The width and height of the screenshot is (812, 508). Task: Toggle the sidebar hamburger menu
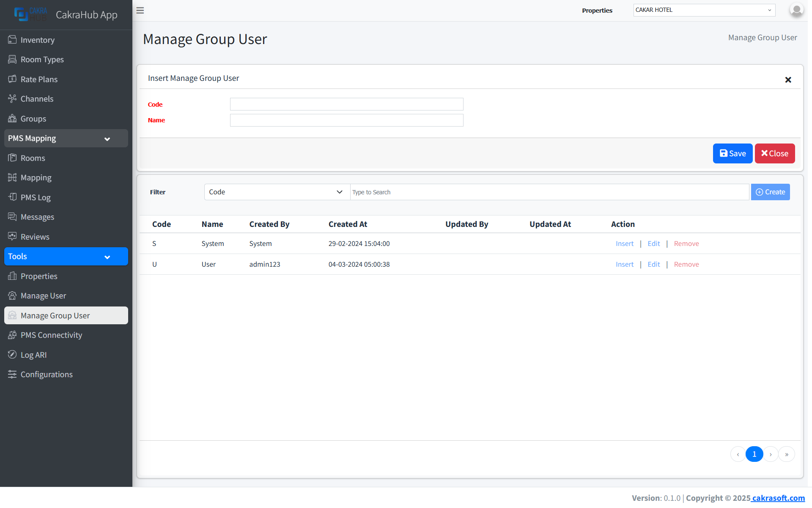click(x=140, y=10)
